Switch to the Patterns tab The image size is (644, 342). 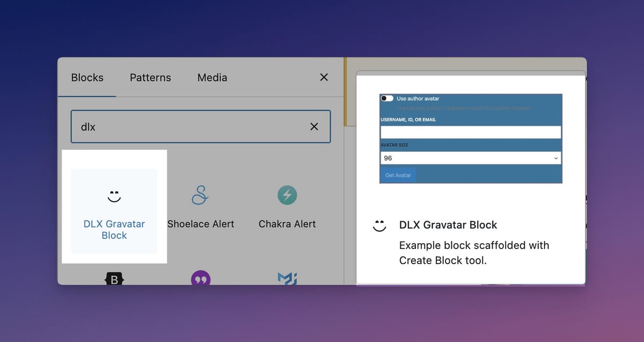point(150,77)
